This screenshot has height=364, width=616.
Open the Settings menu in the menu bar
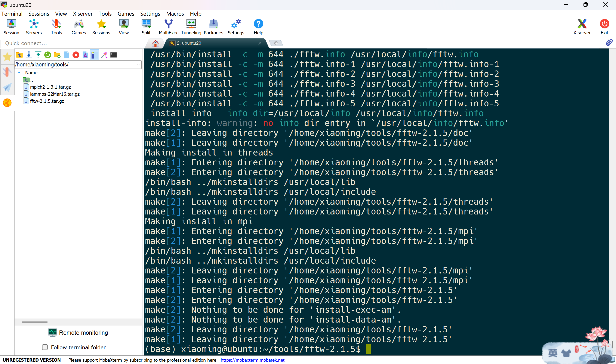pyautogui.click(x=150, y=14)
